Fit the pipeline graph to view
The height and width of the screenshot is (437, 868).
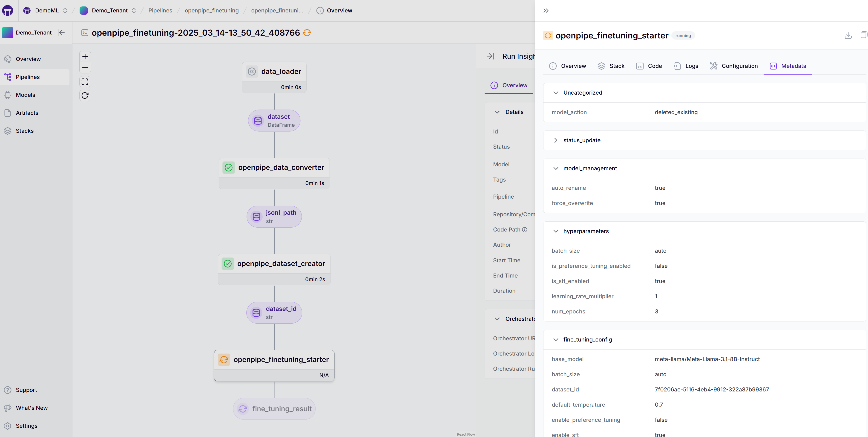[85, 82]
